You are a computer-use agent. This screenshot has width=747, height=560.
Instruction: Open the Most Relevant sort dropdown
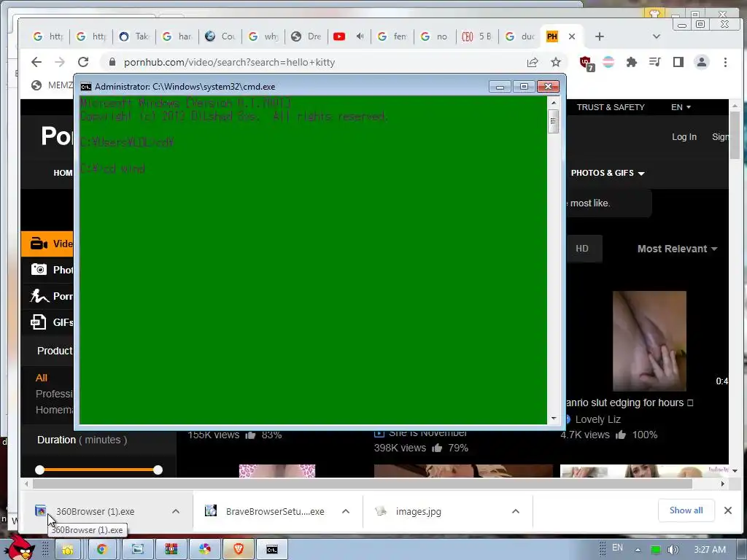677,249
